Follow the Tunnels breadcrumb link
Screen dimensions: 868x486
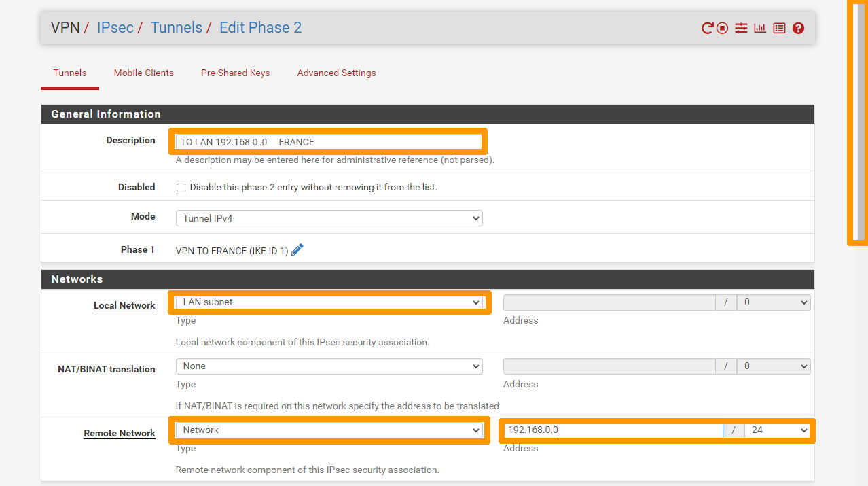[x=177, y=27]
